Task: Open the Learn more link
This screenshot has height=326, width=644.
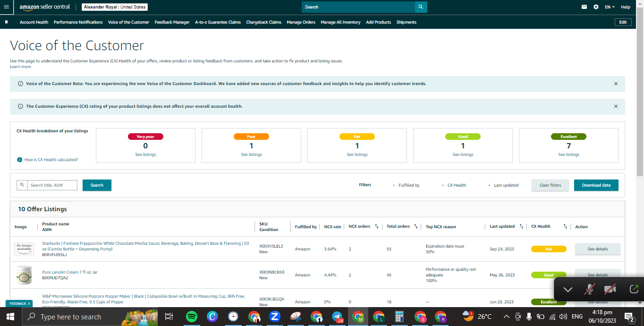Action: (20, 67)
